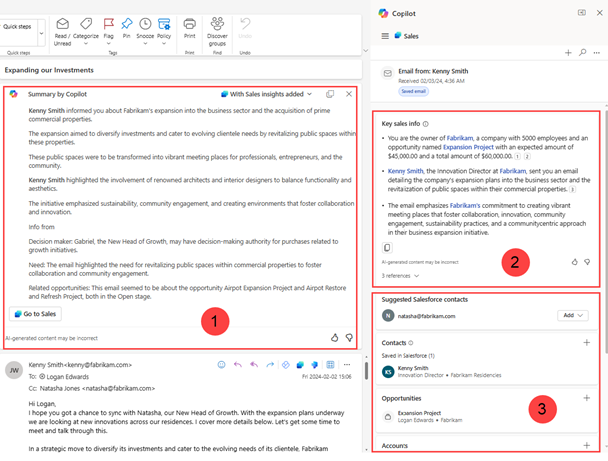
Task: Undo the last action in toolbar
Action: [245, 28]
